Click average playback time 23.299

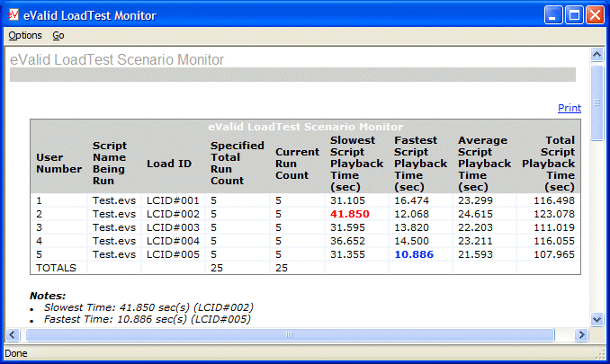pos(475,200)
